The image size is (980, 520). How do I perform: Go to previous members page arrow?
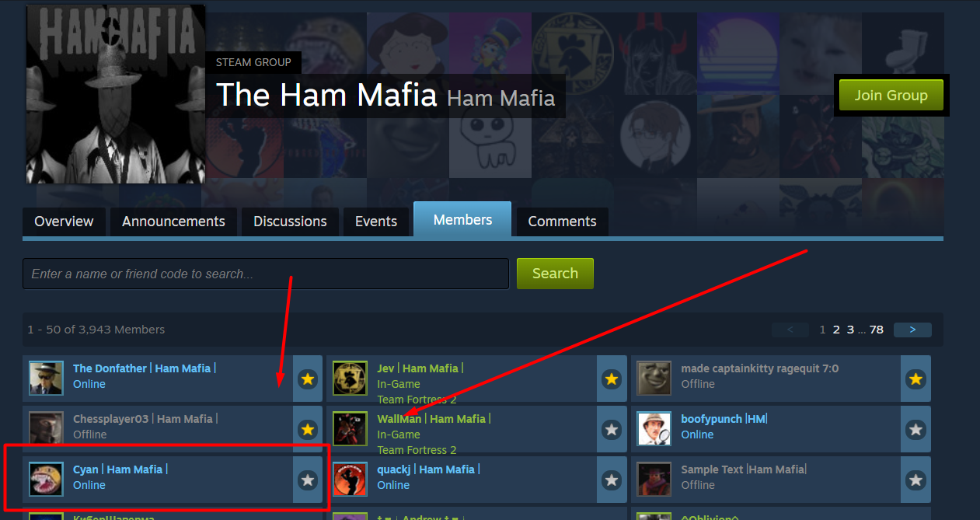pyautogui.click(x=791, y=330)
